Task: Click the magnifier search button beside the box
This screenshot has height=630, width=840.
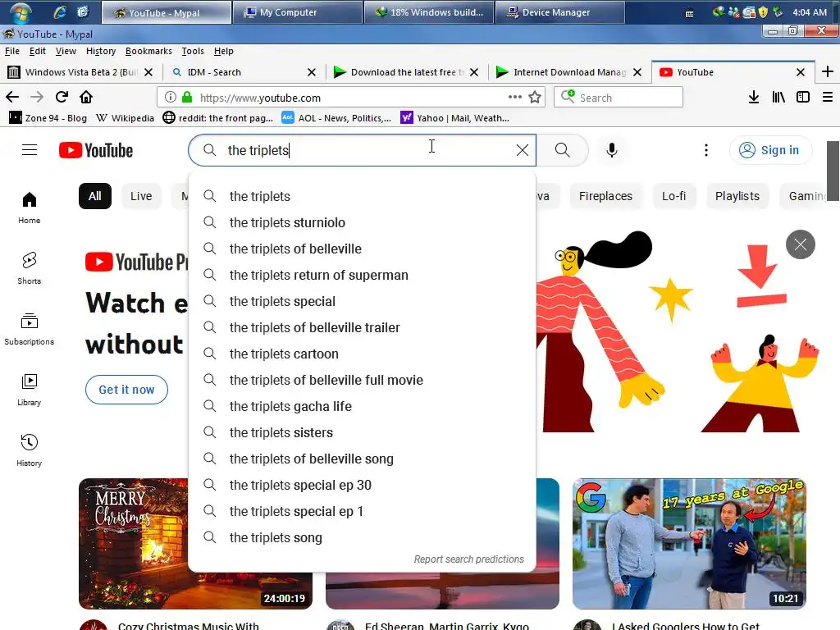Action: pos(562,150)
